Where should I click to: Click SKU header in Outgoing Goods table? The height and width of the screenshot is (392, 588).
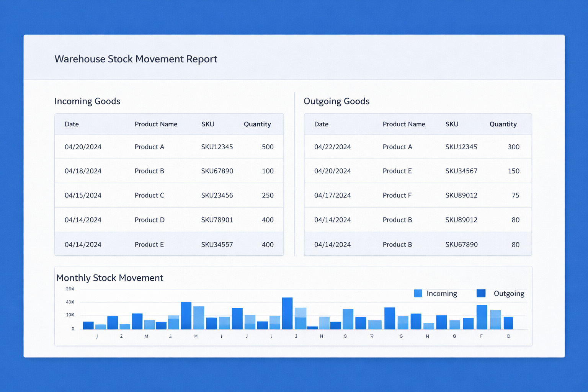(x=452, y=124)
